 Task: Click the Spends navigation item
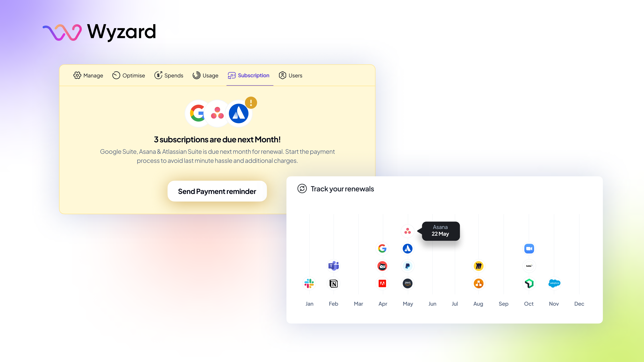click(169, 75)
